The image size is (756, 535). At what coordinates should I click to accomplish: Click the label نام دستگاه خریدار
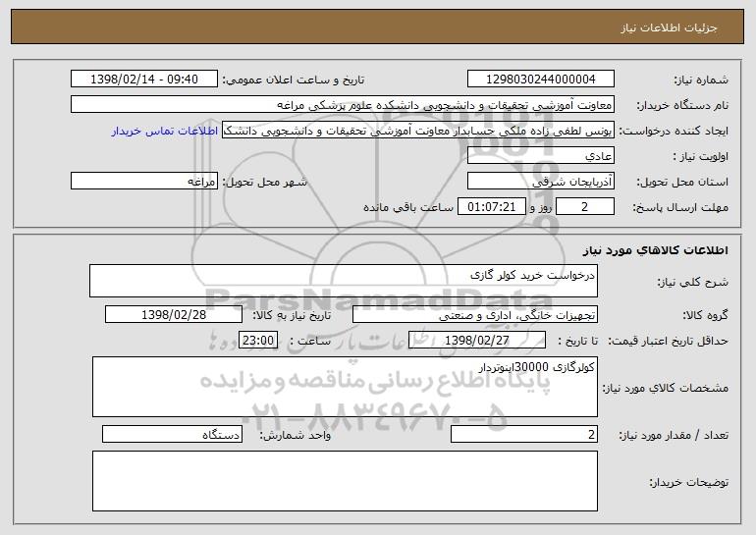682,106
